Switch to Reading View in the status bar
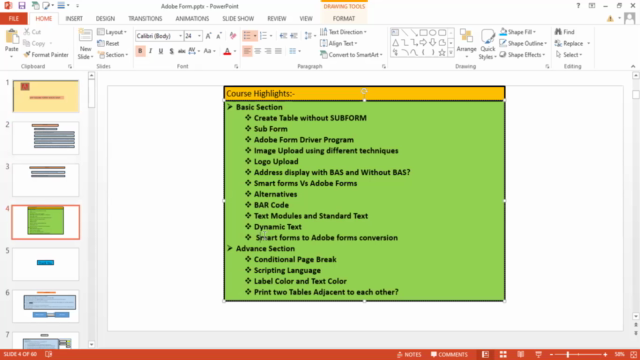The width and height of the screenshot is (640, 360). 520,354
